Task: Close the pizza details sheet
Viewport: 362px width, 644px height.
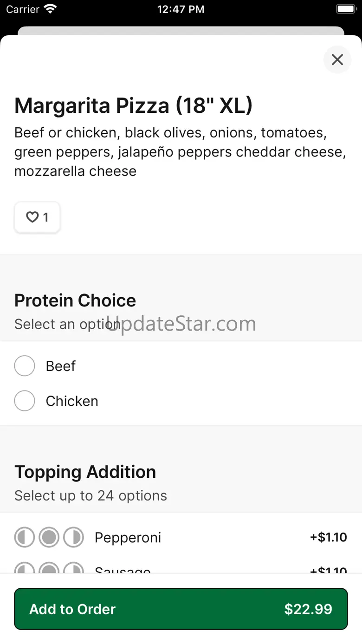Action: (x=337, y=59)
